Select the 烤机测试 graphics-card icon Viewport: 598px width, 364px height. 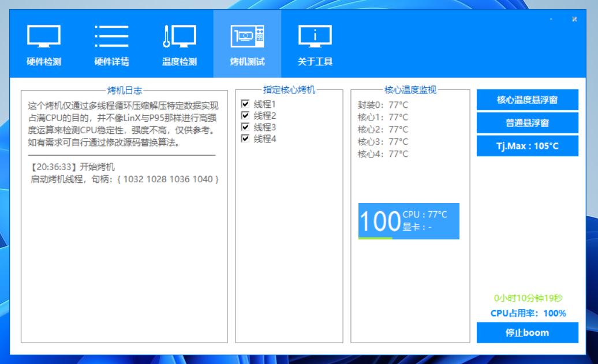pos(248,36)
